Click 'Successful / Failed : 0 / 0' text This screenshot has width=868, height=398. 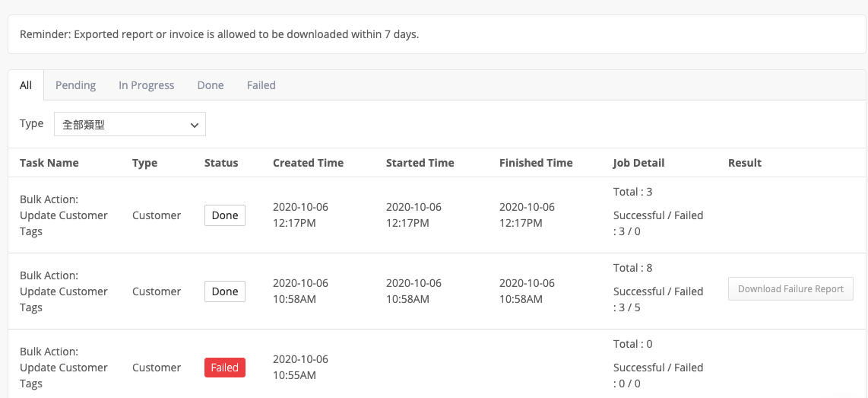pyautogui.click(x=658, y=375)
